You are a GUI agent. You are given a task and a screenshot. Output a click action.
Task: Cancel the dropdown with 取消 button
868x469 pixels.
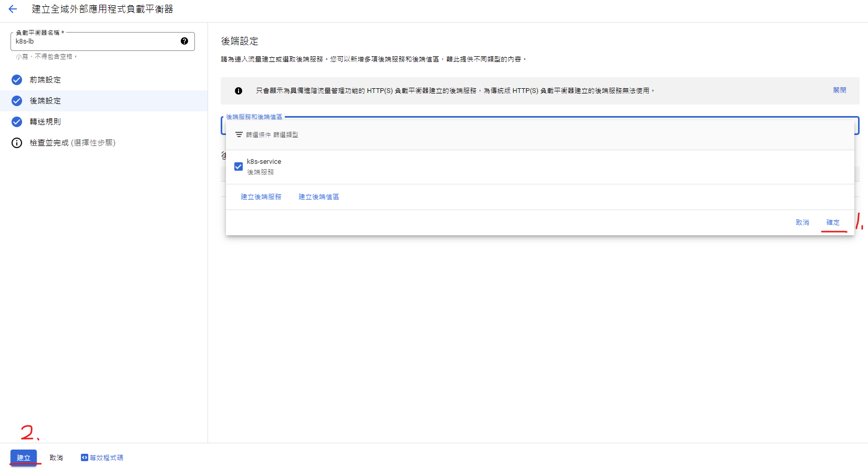tap(802, 223)
